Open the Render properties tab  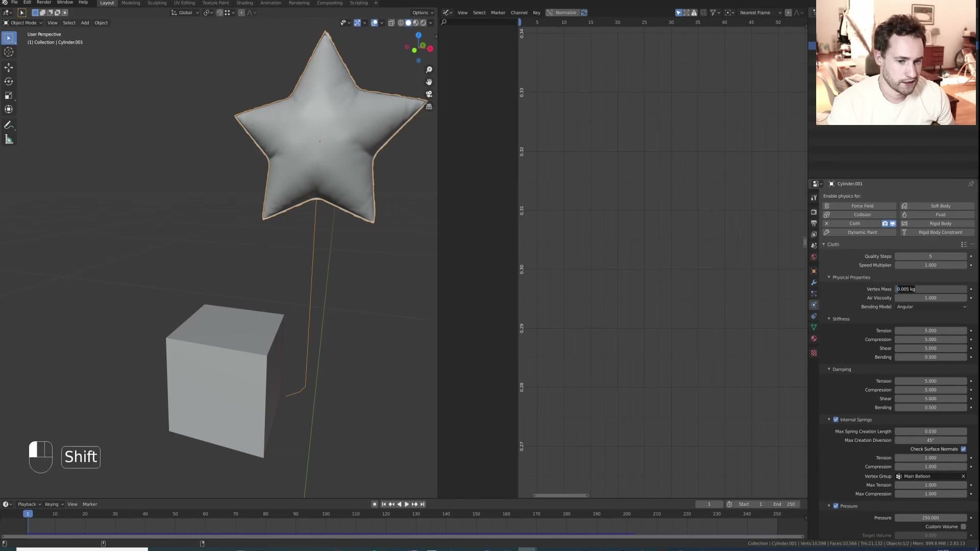(x=814, y=212)
